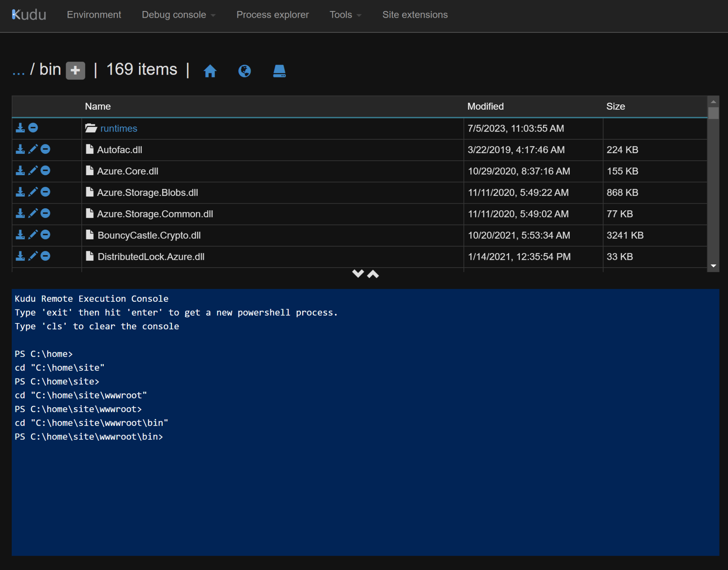Open Site extensions
The width and height of the screenshot is (728, 570).
[415, 15]
